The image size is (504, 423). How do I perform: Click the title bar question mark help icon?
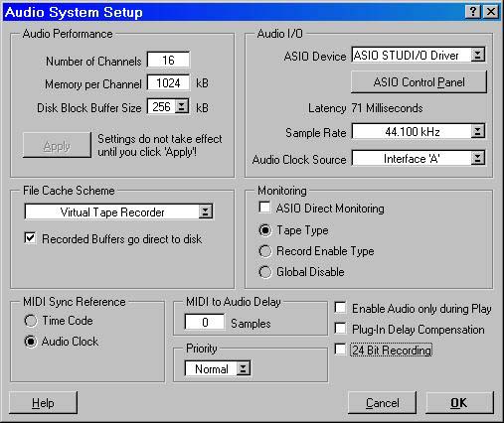pyautogui.click(x=473, y=12)
